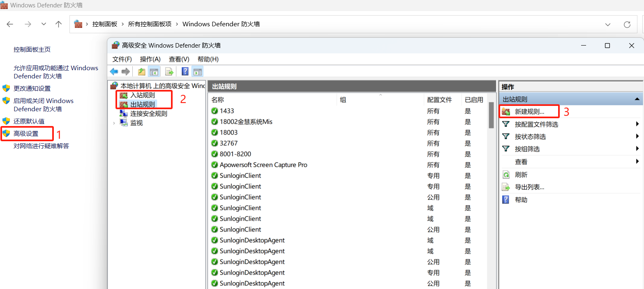Open the 文件(F) menu
Screen dimensions: 644x289
pyautogui.click(x=122, y=59)
